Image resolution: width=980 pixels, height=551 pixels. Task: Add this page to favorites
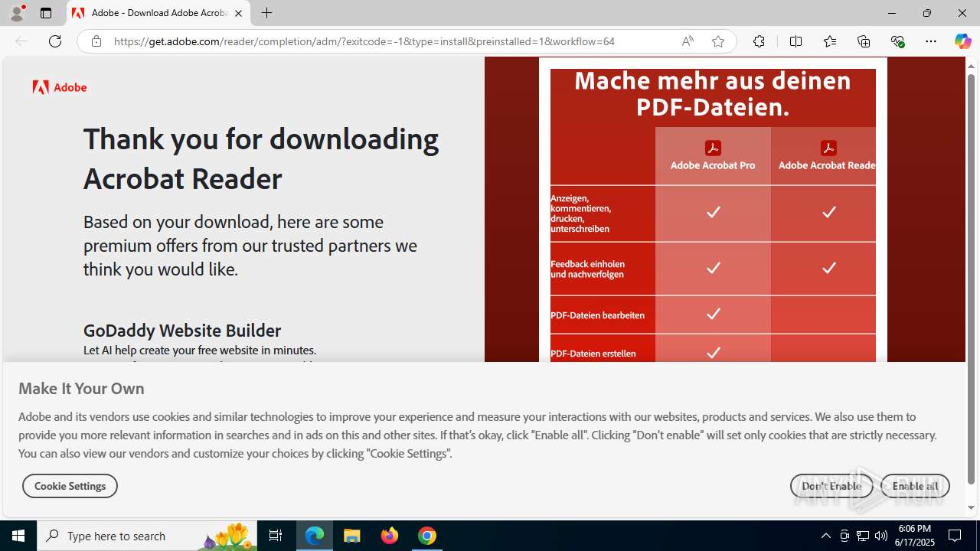pyautogui.click(x=718, y=41)
